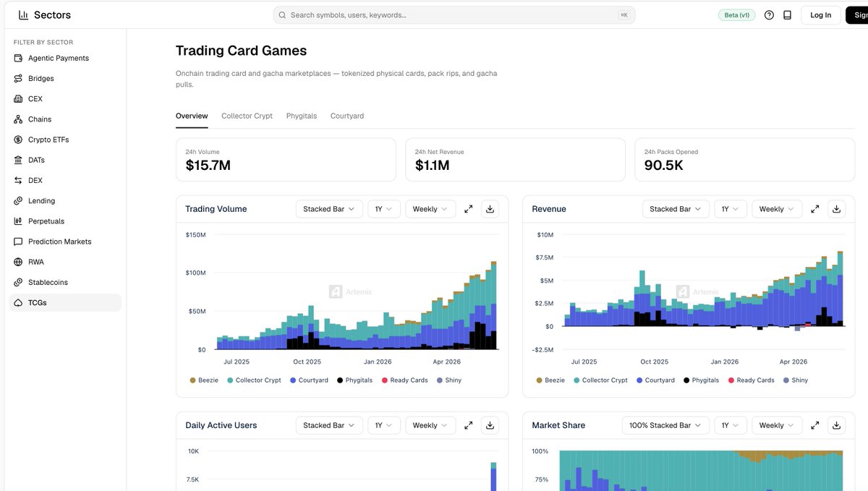Toggle Courtyard in Trading Volume legend
Image resolution: width=868 pixels, height=491 pixels.
pyautogui.click(x=309, y=380)
